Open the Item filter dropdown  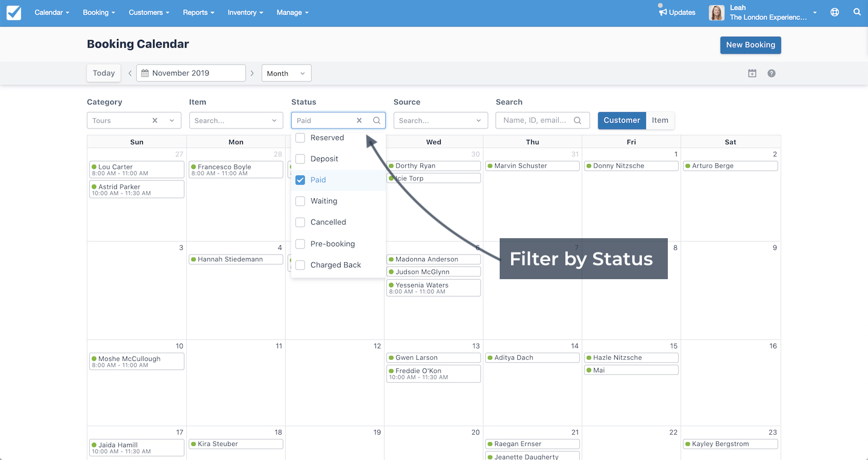(x=236, y=121)
